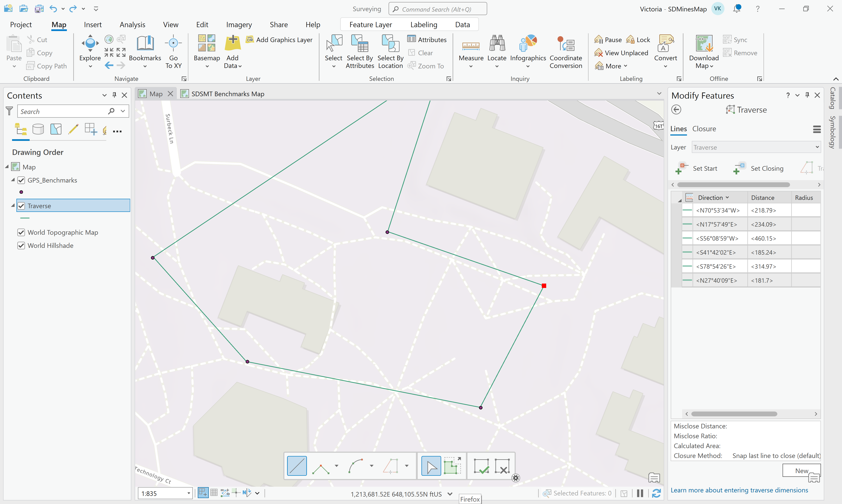Open the Analysis ribbon tab
This screenshot has width=842, height=504.
pos(132,25)
